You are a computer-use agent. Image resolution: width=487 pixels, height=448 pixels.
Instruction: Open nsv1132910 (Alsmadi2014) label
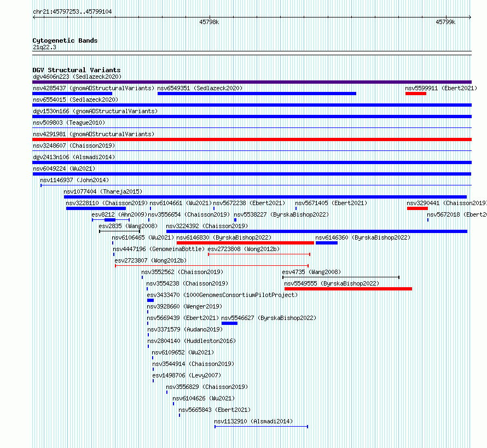coord(253,421)
